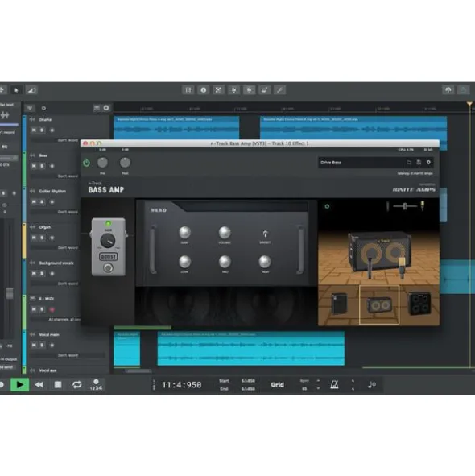Click the amp Gain knob
Image resolution: width=475 pixels, height=476 pixels.
pyautogui.click(x=184, y=232)
